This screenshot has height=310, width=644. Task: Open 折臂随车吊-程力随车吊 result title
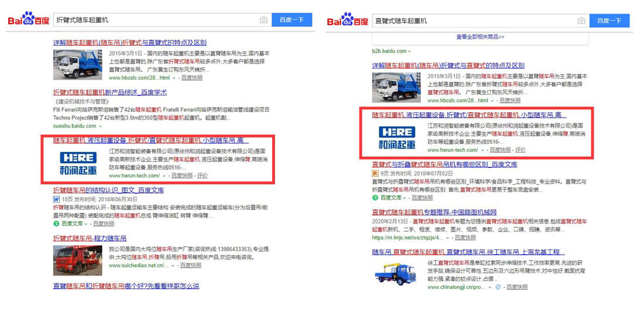click(90, 238)
